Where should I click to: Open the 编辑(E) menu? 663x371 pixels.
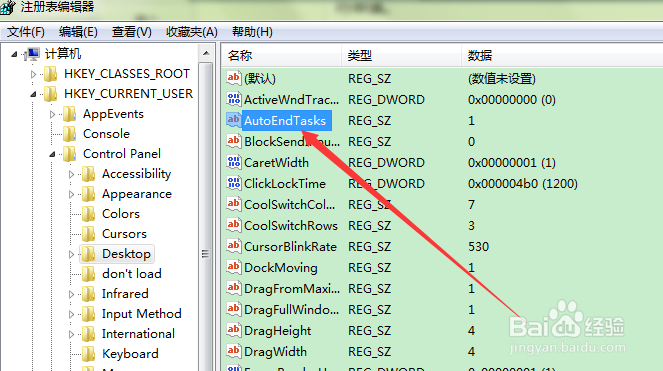click(x=78, y=32)
